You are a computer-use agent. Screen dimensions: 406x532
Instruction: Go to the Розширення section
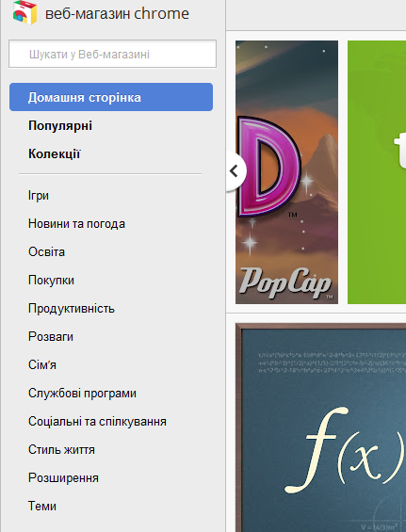tap(63, 477)
